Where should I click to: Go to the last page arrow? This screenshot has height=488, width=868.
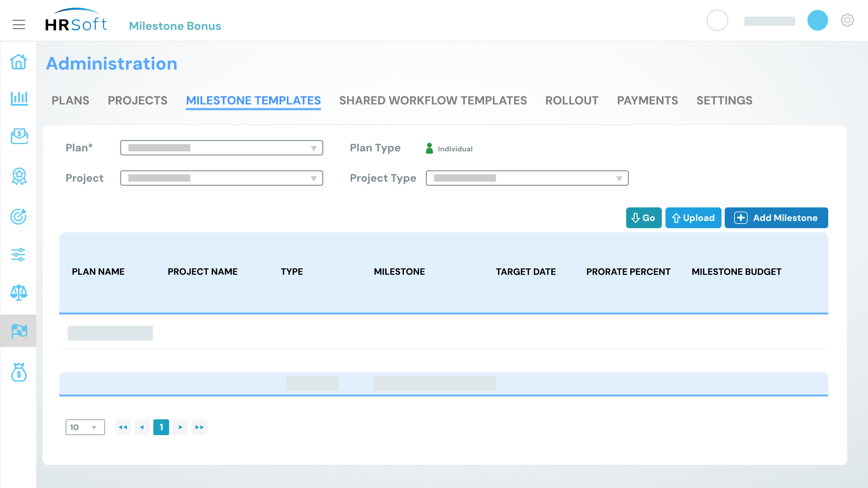[199, 427]
